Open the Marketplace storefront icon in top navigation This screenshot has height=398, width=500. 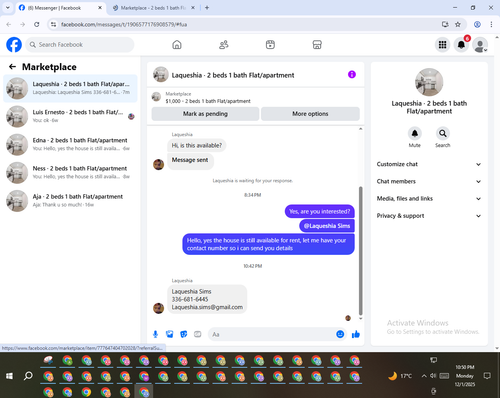tap(317, 45)
